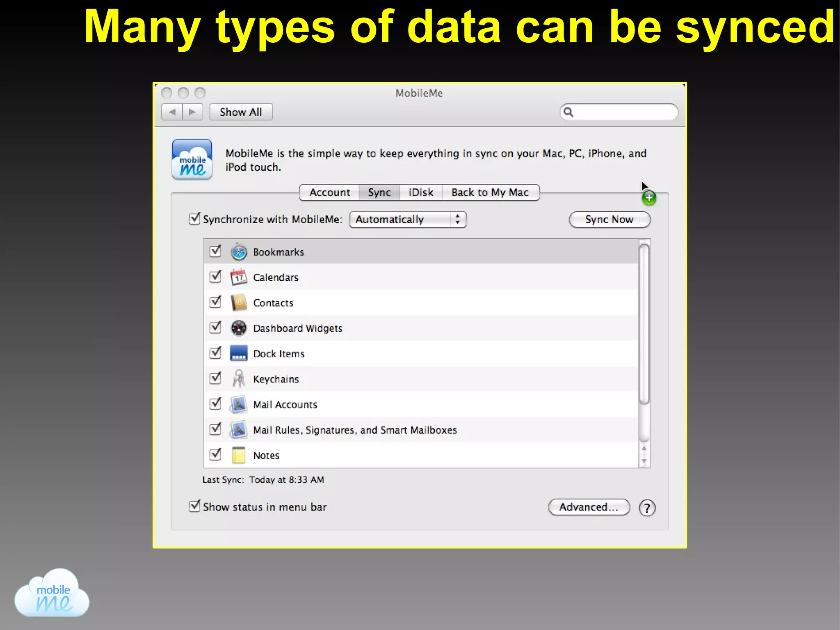840x630 pixels.
Task: Focus the preferences search field
Action: click(619, 112)
